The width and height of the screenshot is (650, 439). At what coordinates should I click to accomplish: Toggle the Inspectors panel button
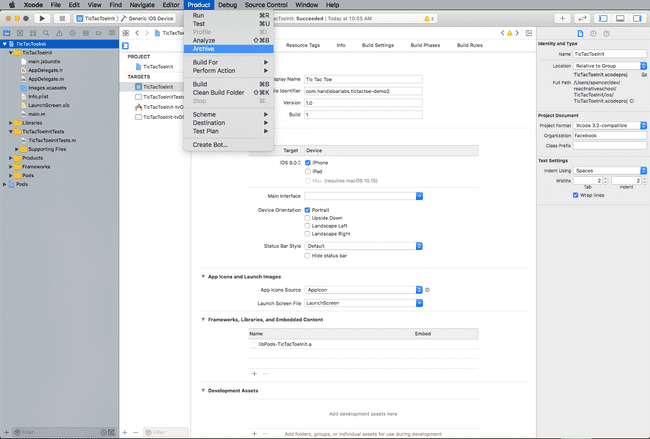click(x=637, y=18)
